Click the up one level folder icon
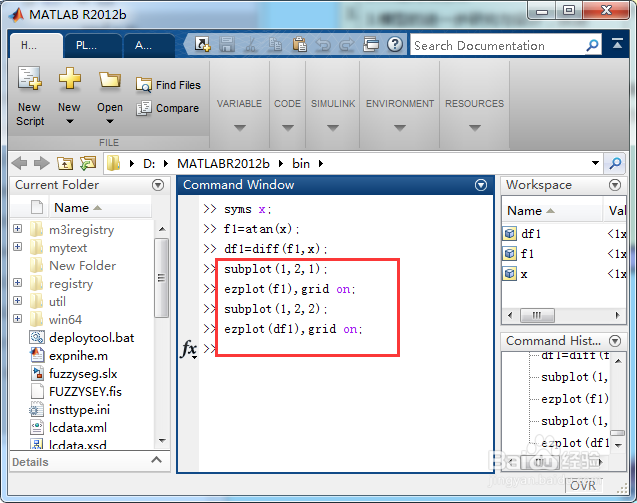Screen dimensions: 637x503 tap(65, 163)
